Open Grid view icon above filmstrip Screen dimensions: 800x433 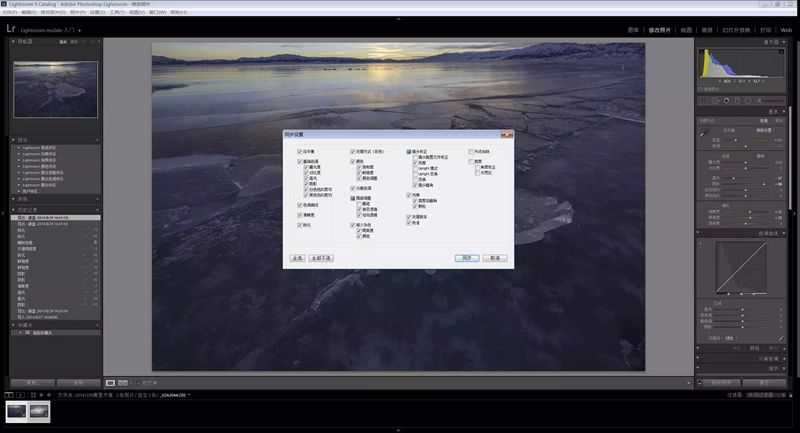tap(33, 395)
